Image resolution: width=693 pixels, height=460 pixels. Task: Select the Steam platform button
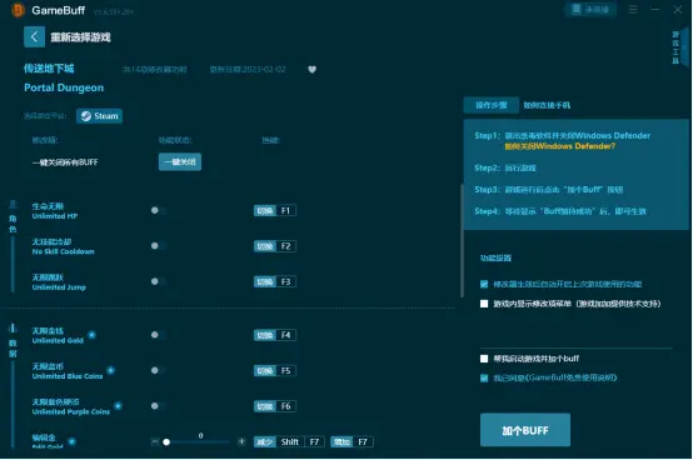point(99,116)
